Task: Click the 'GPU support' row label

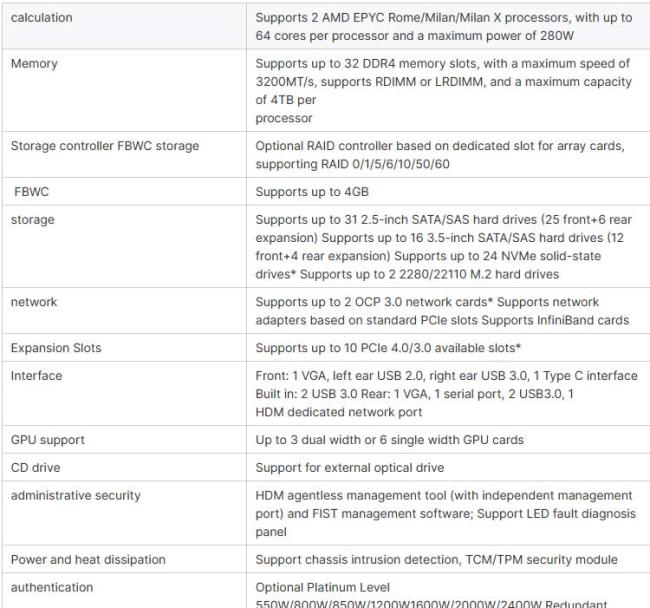Action: point(48,440)
